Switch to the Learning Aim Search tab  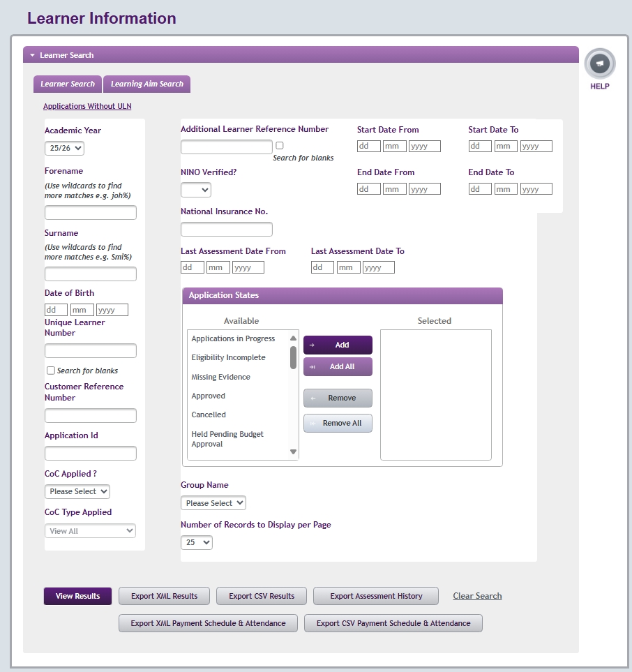(148, 84)
